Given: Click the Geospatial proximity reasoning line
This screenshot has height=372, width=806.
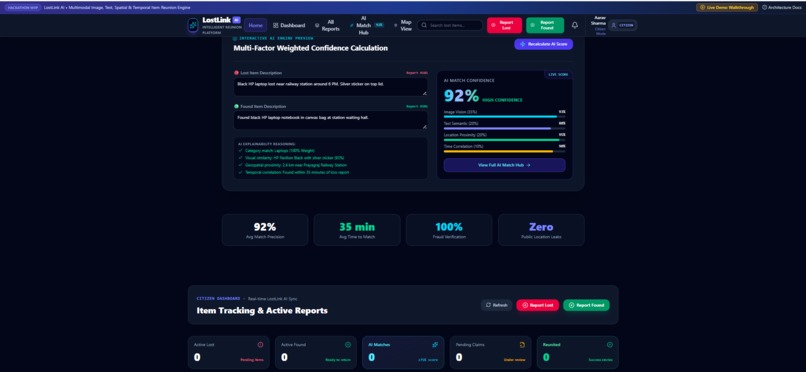Looking at the screenshot, I should pos(292,165).
